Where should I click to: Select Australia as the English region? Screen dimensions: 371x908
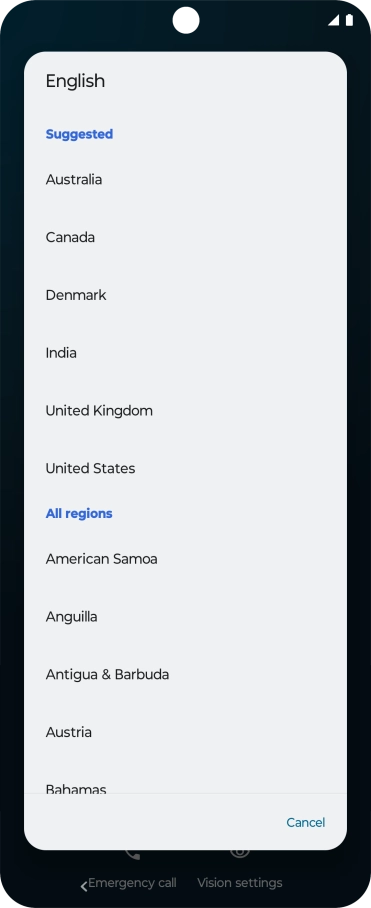(185, 180)
